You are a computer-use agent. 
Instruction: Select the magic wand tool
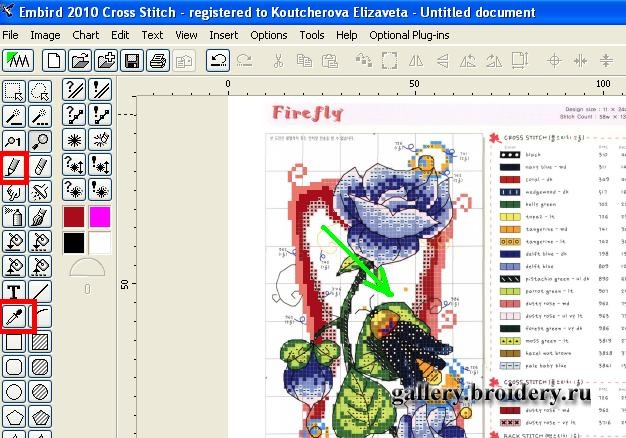coord(14,116)
